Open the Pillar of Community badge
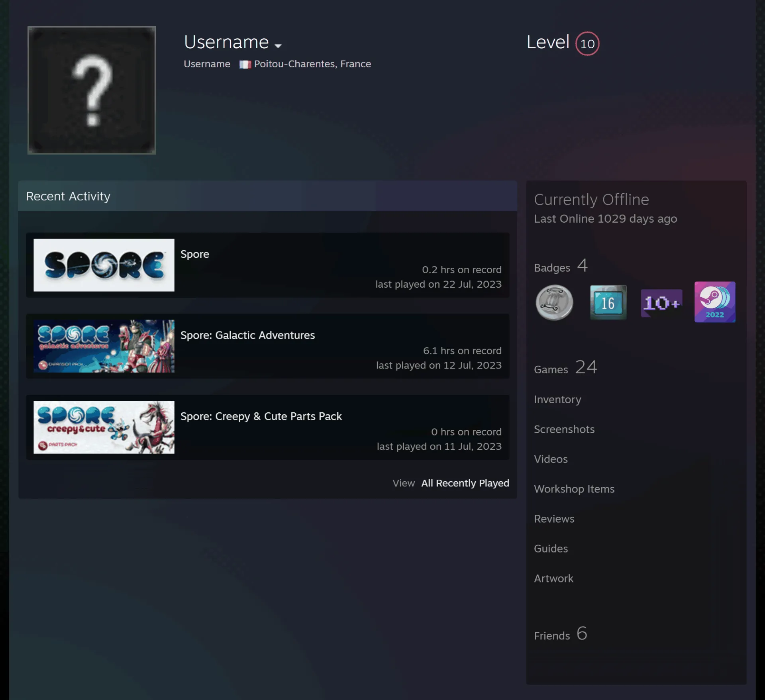The image size is (765, 700). (554, 302)
